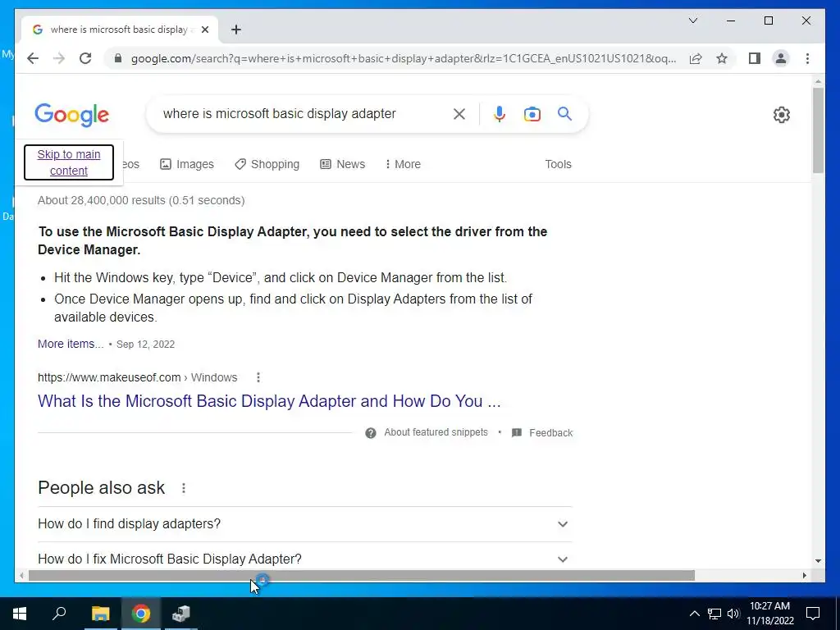Submit search with magnifier icon
This screenshot has width=840, height=630.
click(564, 113)
